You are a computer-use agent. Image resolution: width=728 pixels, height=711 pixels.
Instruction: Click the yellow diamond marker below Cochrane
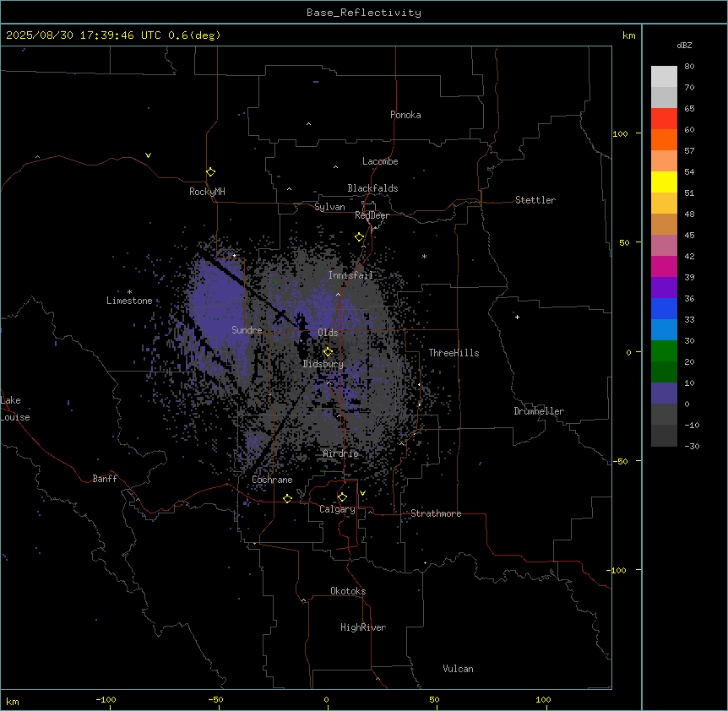click(288, 498)
